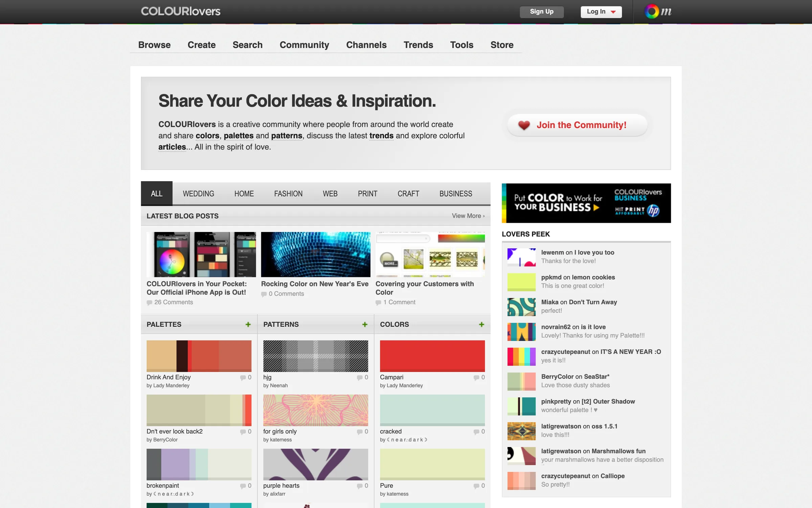Viewport: 812px width, 508px height.
Task: Expand the Log In dropdown
Action: (601, 12)
